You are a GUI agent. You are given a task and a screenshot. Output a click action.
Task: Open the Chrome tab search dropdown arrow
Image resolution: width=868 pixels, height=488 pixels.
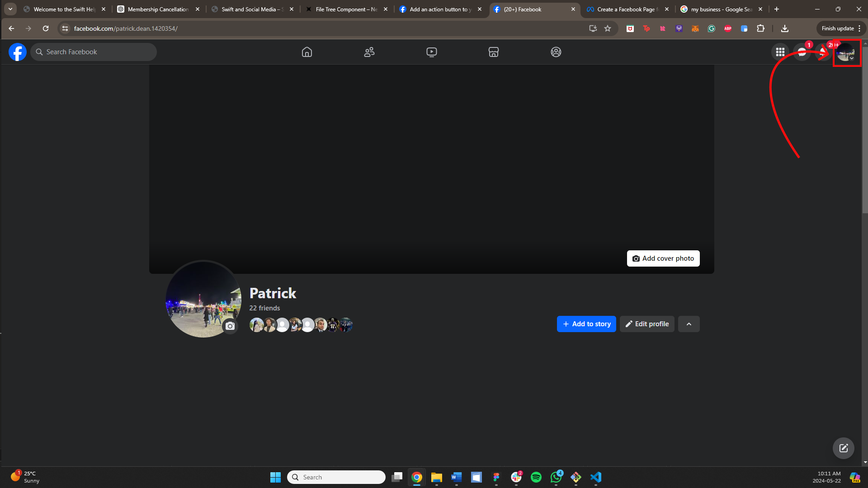tap(10, 9)
